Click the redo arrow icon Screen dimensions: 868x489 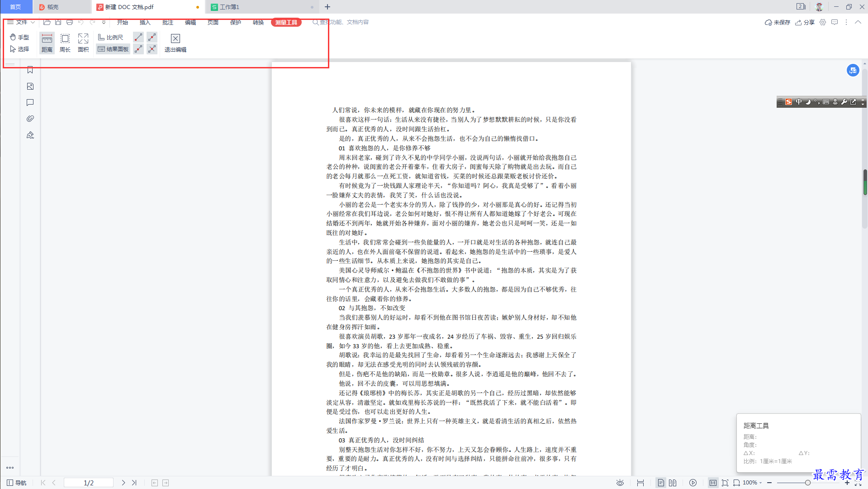click(93, 22)
